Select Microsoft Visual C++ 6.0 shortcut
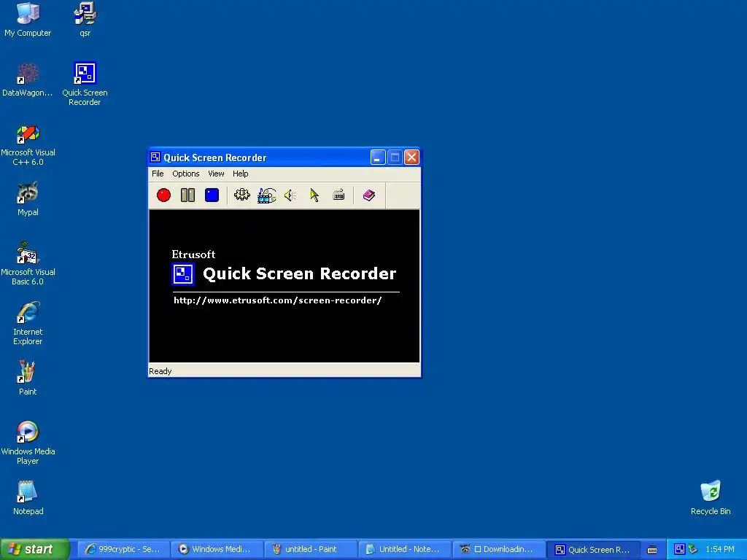Viewport: 747px width, 560px height. (28, 145)
